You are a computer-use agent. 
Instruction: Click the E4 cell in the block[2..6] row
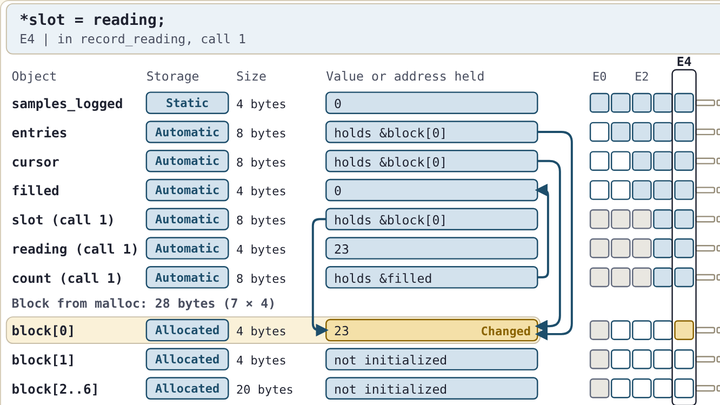pyautogui.click(x=684, y=388)
